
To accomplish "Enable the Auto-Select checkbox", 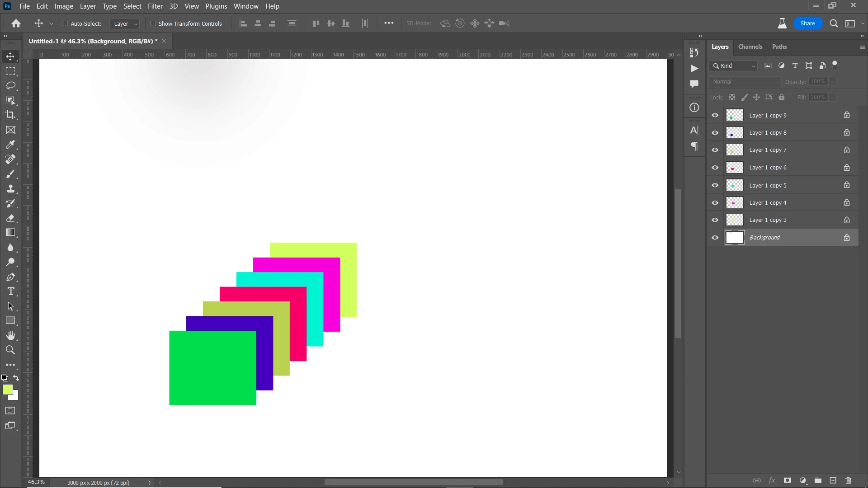I will [65, 23].
